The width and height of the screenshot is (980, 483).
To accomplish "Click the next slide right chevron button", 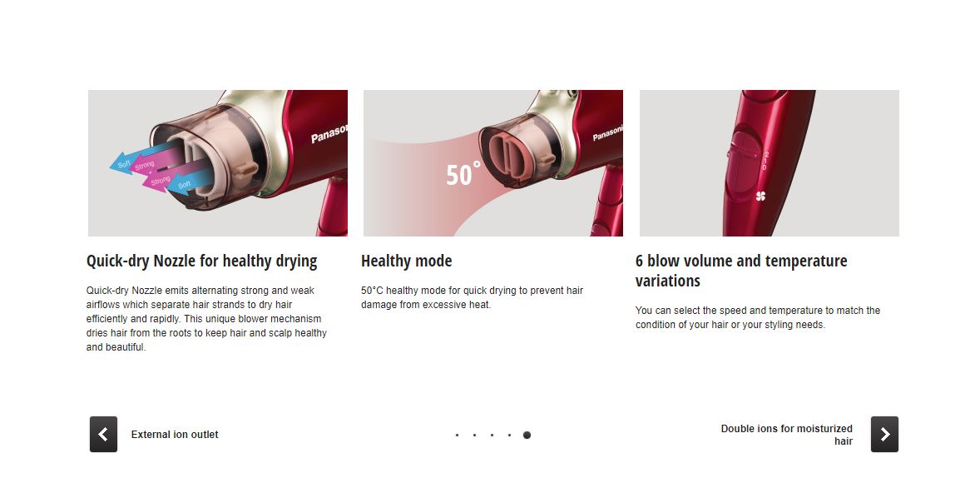I will [884, 434].
